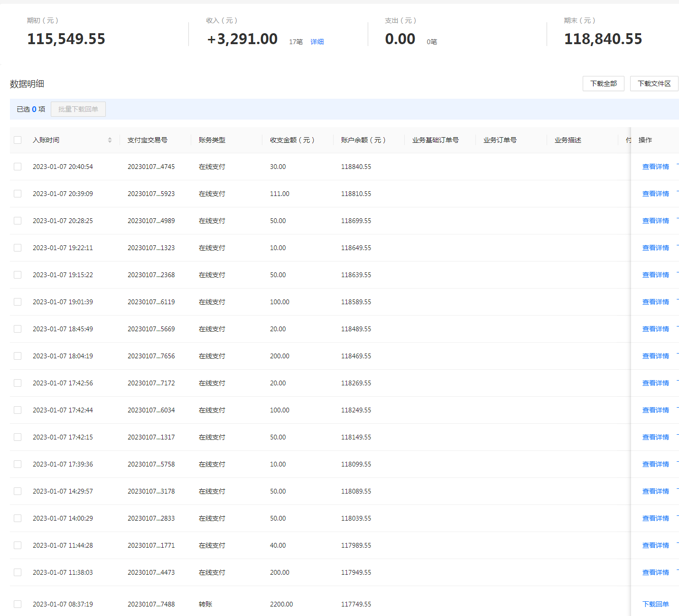View details 查看详情 for the 20:40:54 row
Image resolution: width=679 pixels, height=616 pixels.
656,167
